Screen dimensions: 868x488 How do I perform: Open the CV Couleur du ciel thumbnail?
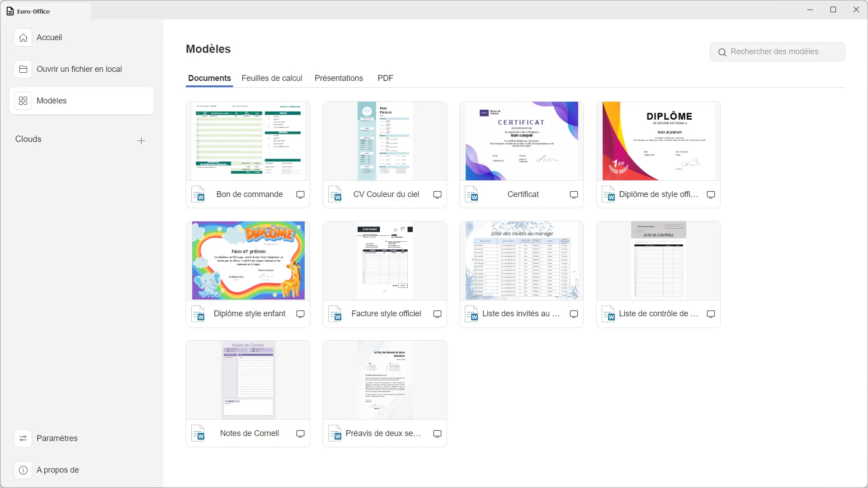pos(385,141)
